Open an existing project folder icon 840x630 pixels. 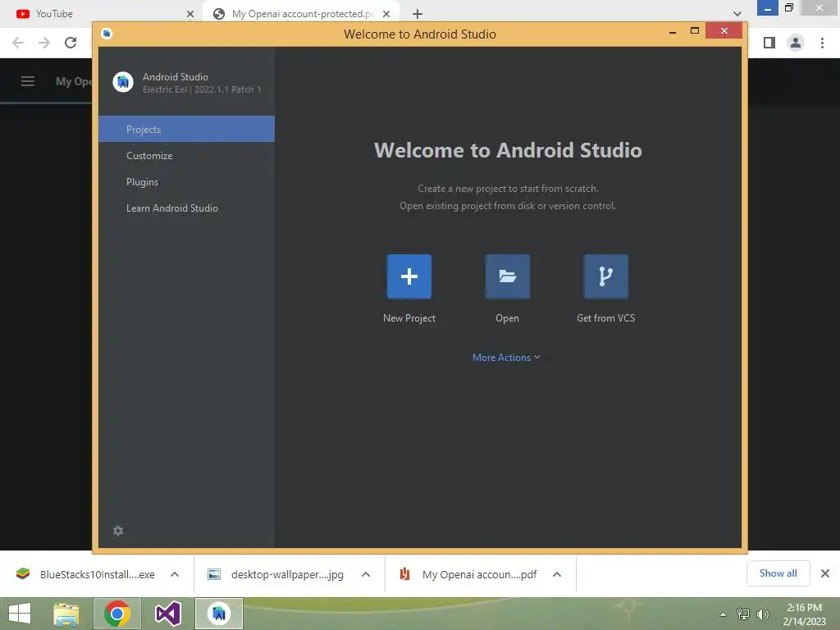(x=507, y=276)
